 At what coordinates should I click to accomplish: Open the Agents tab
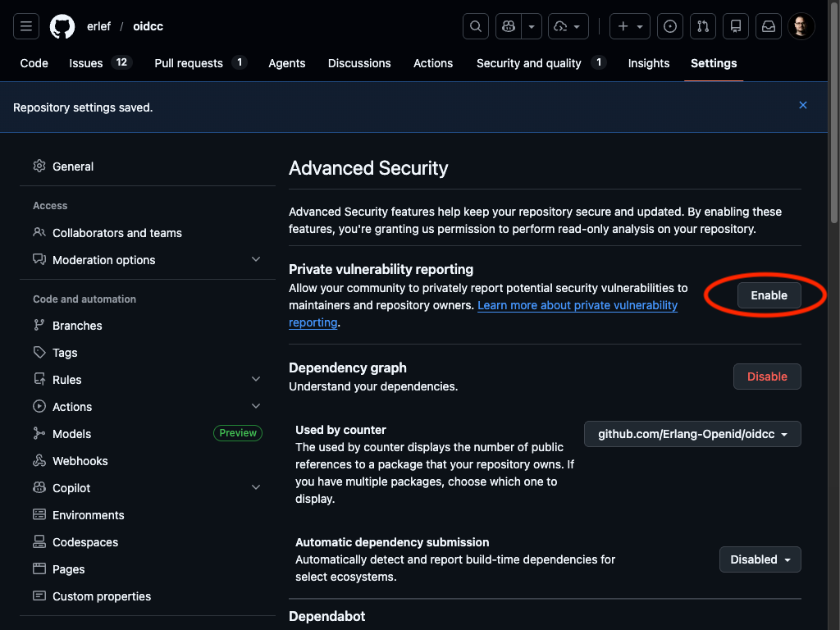(286, 63)
